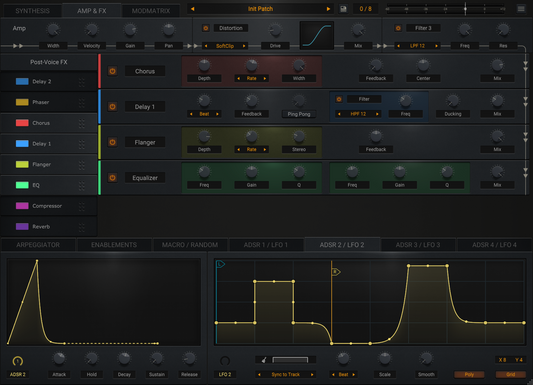
Task: Click the yellow-green Flanger color swatch
Action: pyautogui.click(x=22, y=164)
